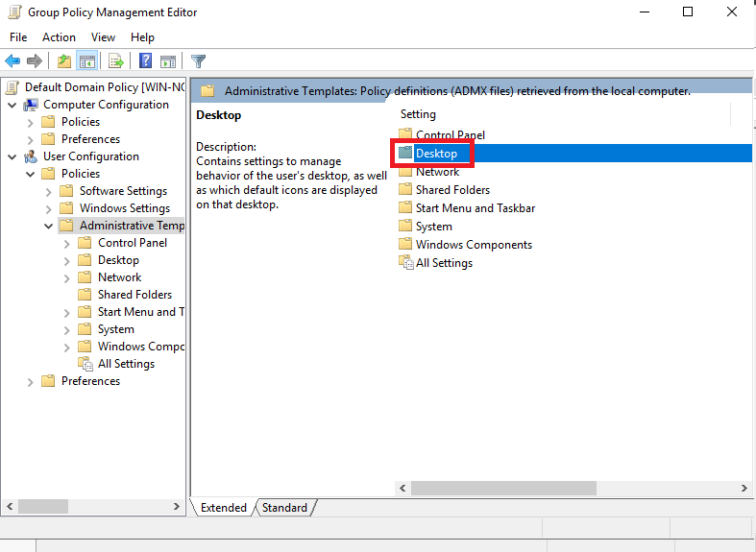Image resolution: width=756 pixels, height=552 pixels.
Task: Select Network in the right list
Action: point(437,172)
